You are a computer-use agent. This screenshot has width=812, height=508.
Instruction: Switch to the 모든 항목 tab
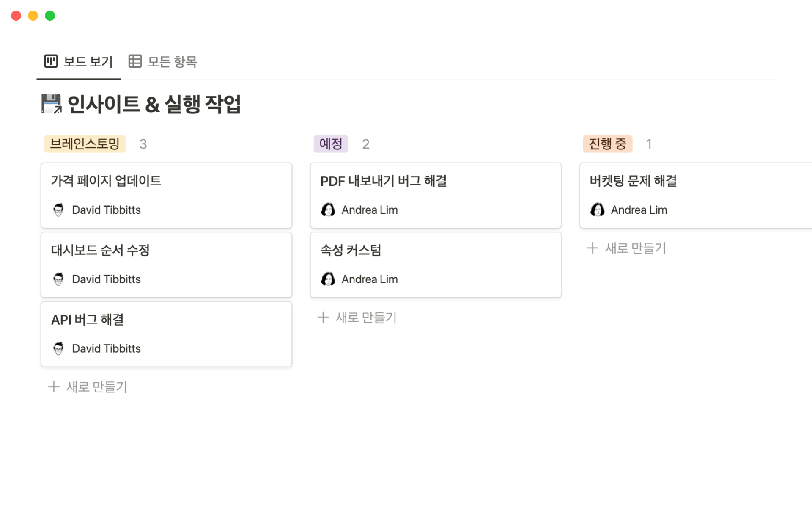[x=172, y=62]
